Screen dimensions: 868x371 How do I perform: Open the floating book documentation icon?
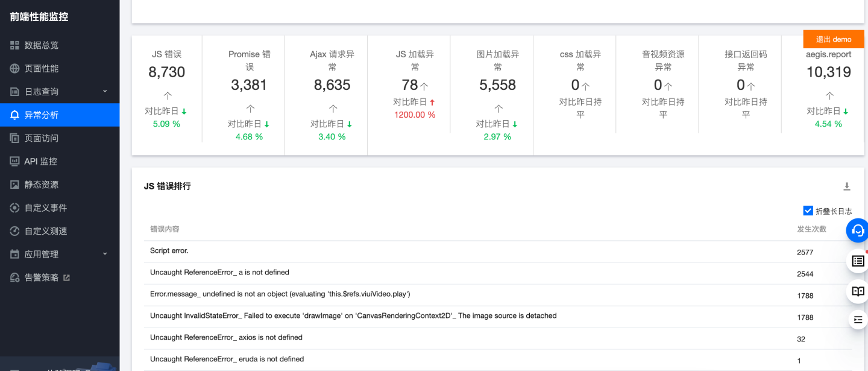[858, 291]
